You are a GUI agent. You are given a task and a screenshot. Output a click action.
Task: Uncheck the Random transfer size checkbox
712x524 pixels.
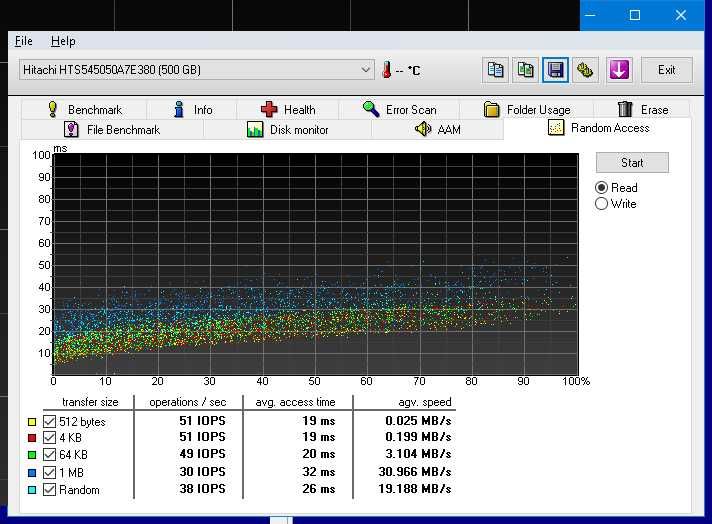tap(49, 489)
